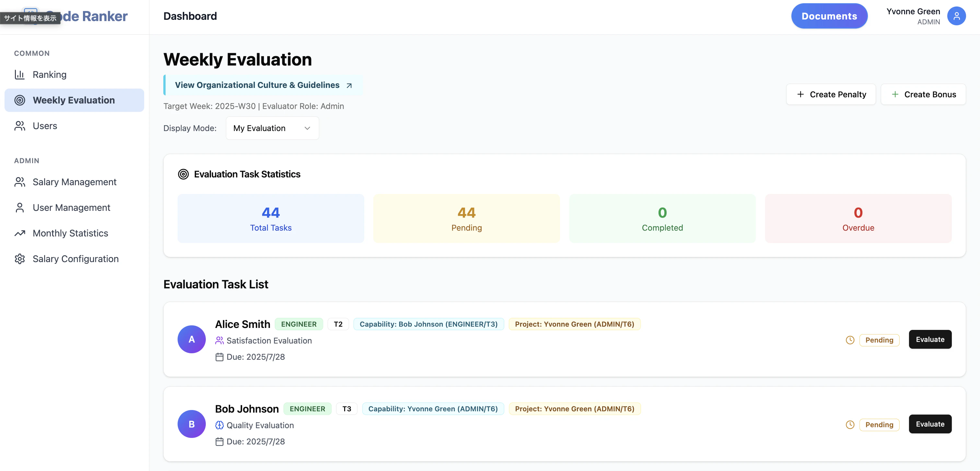
Task: Click the Monthly Statistics trend arrow icon
Action: (19, 233)
